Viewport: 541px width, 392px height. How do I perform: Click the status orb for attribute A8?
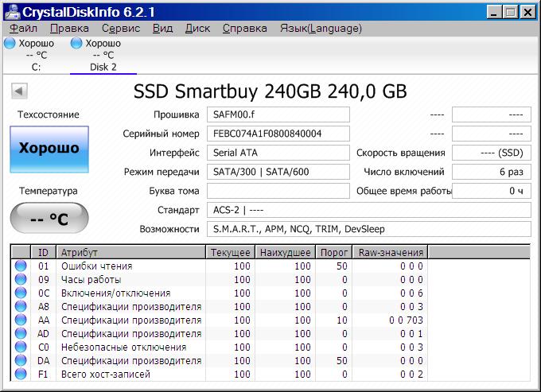21,306
